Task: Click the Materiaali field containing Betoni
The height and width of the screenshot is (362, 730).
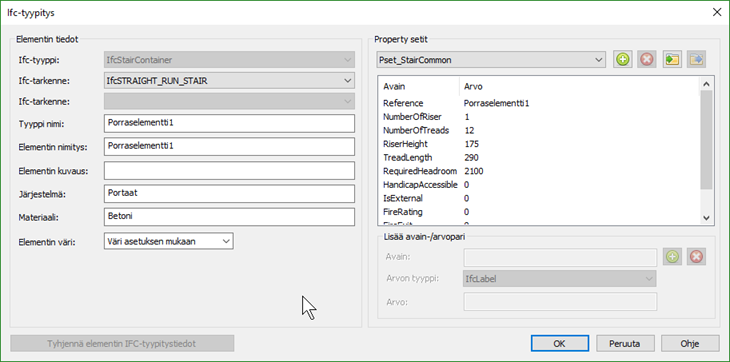Action: click(x=229, y=217)
